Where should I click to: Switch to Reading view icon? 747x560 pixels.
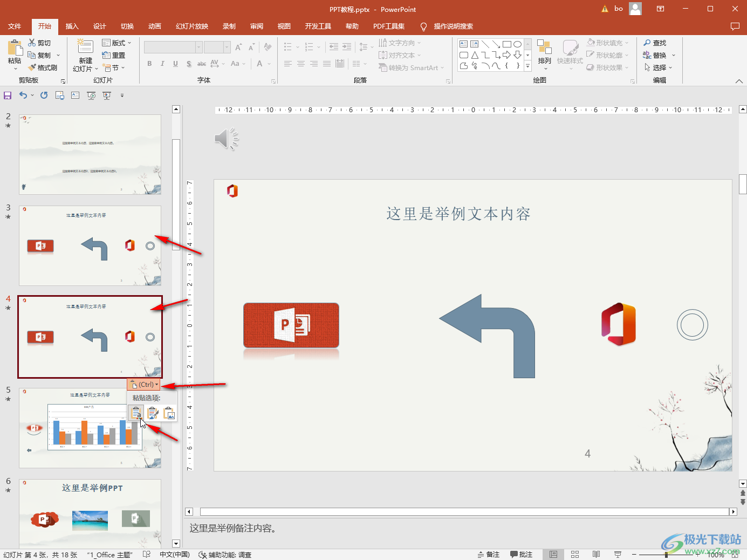[596, 555]
